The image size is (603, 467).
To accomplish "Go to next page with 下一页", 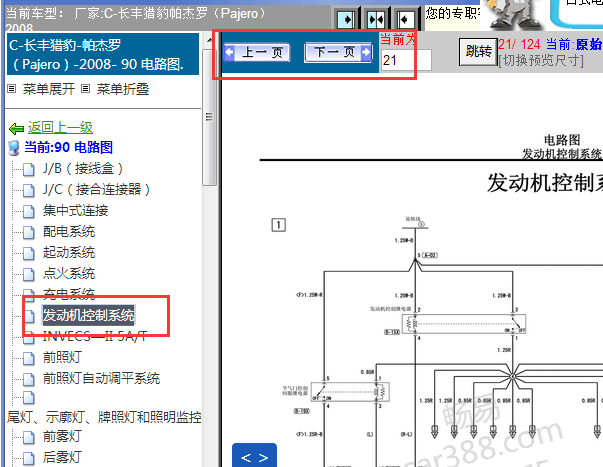I will (338, 52).
